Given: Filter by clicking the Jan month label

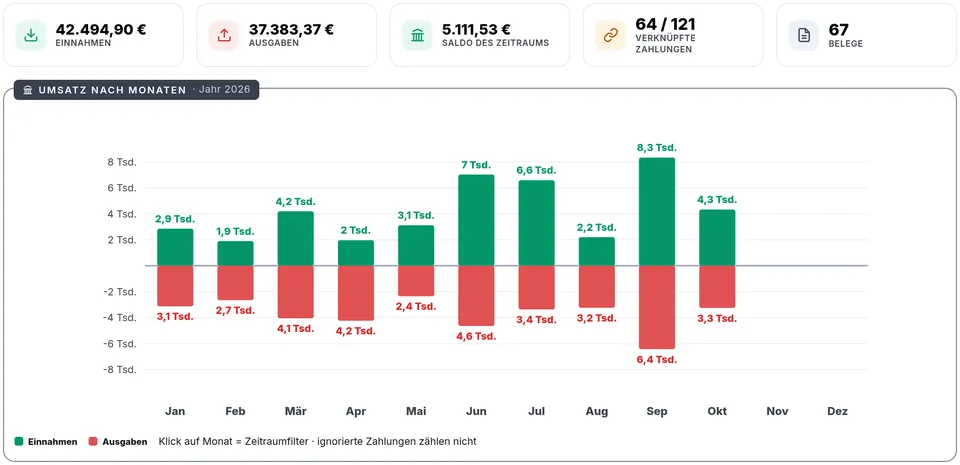Looking at the screenshot, I should [x=175, y=411].
